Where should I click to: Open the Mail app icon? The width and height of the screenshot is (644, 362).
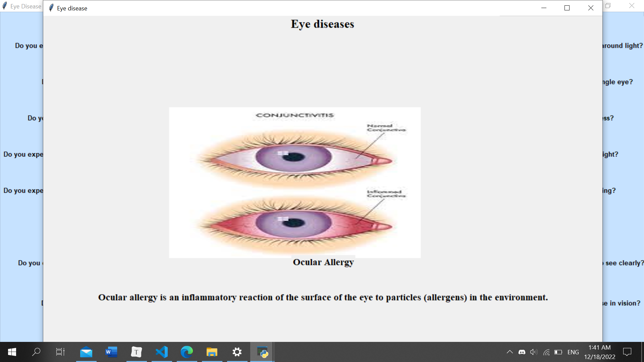pyautogui.click(x=86, y=352)
